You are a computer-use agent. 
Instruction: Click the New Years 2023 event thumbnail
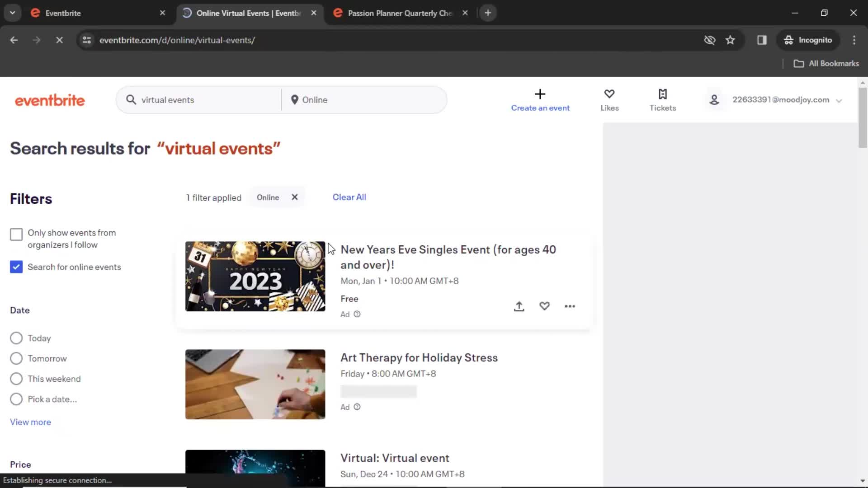pos(255,276)
